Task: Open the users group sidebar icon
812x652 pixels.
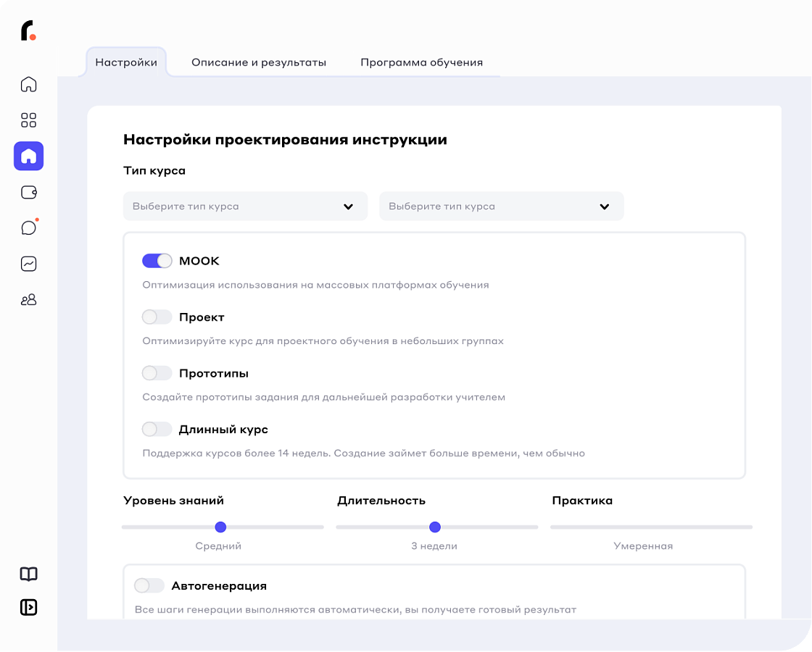Action: point(28,300)
